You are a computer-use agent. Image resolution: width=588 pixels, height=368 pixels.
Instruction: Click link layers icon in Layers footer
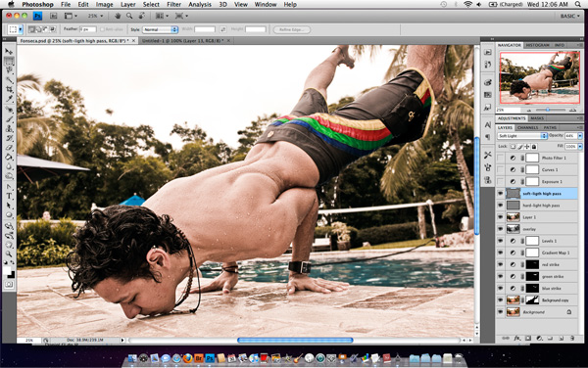506,338
